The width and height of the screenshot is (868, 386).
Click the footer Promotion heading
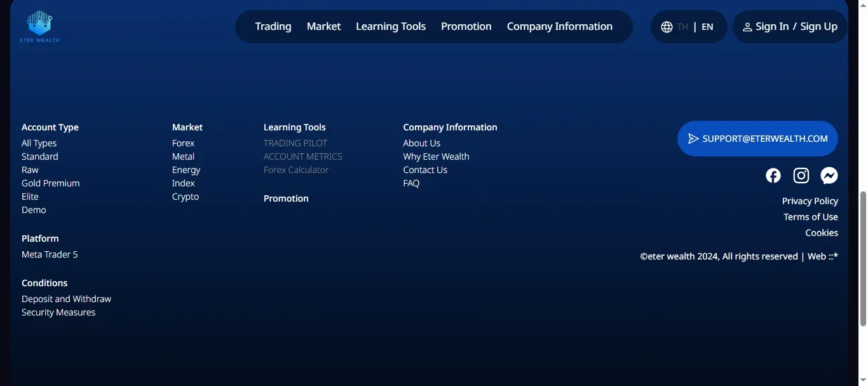tap(286, 198)
